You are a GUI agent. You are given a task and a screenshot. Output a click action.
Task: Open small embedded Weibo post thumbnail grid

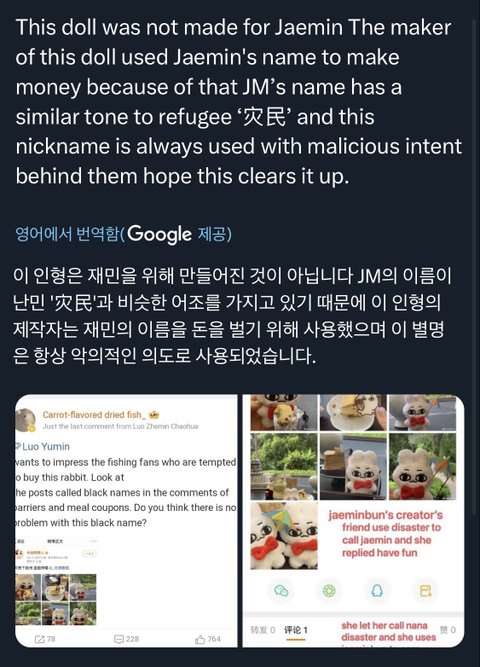point(56,599)
